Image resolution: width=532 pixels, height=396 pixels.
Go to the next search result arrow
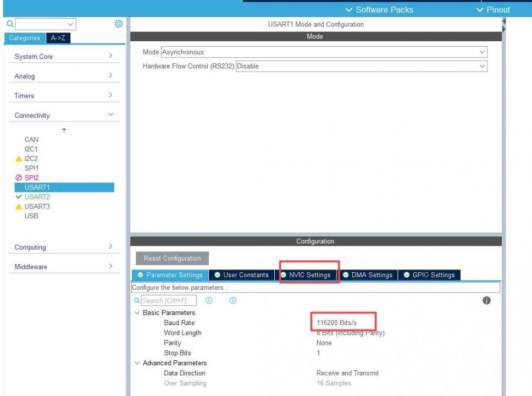pos(233,300)
